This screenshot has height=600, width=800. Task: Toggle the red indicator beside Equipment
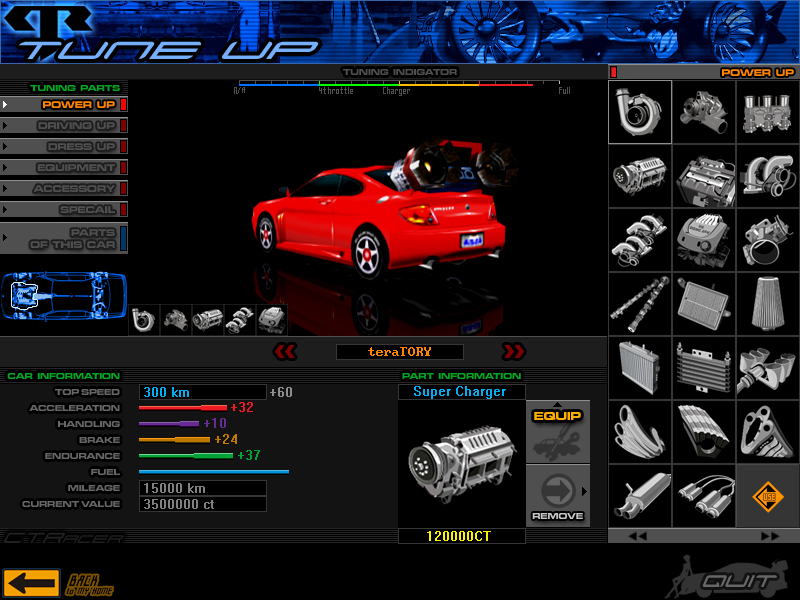124,168
